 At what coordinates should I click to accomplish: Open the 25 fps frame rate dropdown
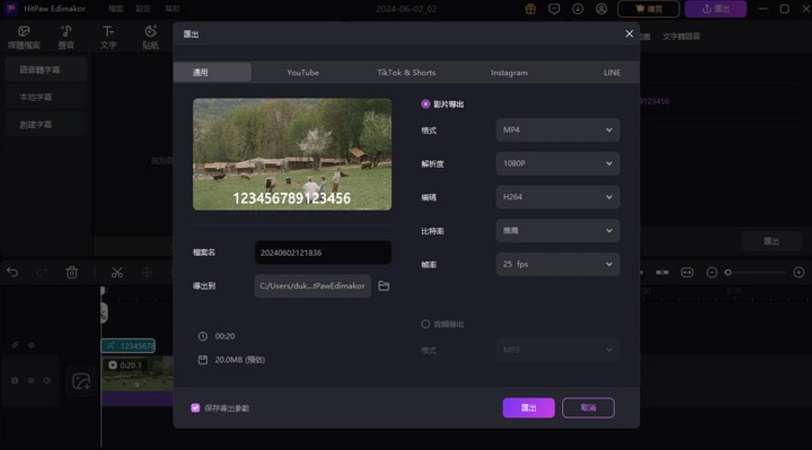coord(557,264)
